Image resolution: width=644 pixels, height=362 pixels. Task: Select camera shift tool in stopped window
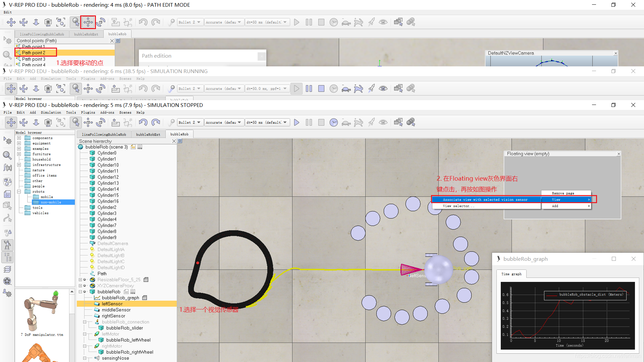[x=36, y=122]
